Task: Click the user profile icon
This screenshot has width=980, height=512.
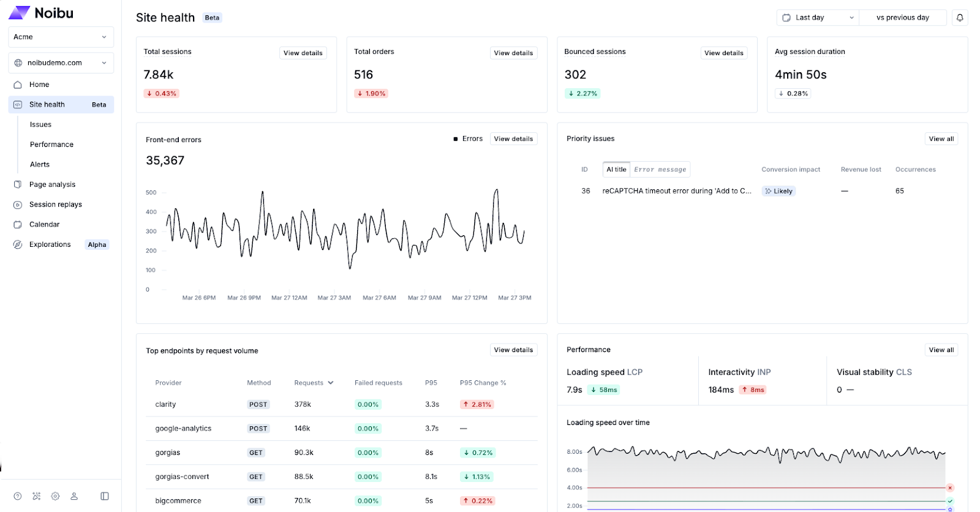Action: point(74,496)
